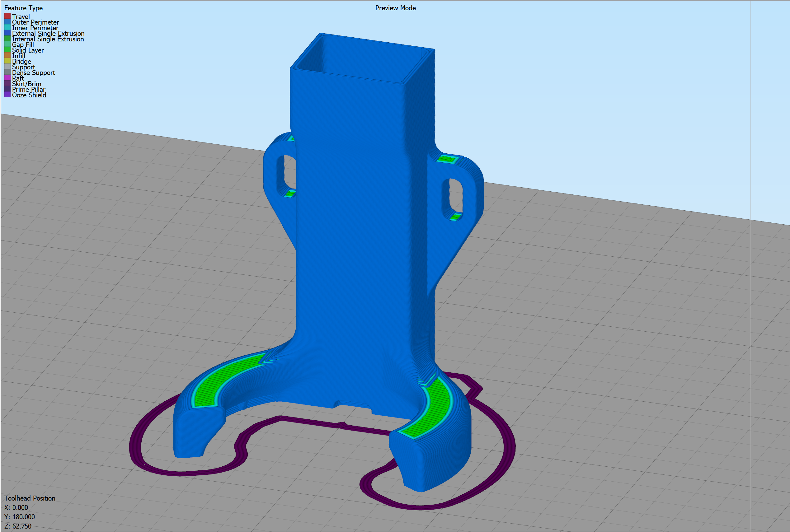Image resolution: width=790 pixels, height=532 pixels.
Task: Click the 'Toolhead Position' label
Action: [30, 498]
